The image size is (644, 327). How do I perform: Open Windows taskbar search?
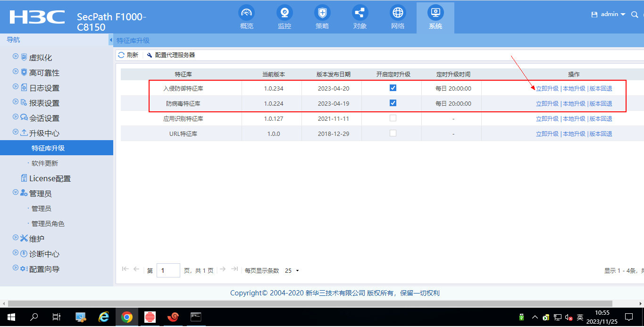34,317
